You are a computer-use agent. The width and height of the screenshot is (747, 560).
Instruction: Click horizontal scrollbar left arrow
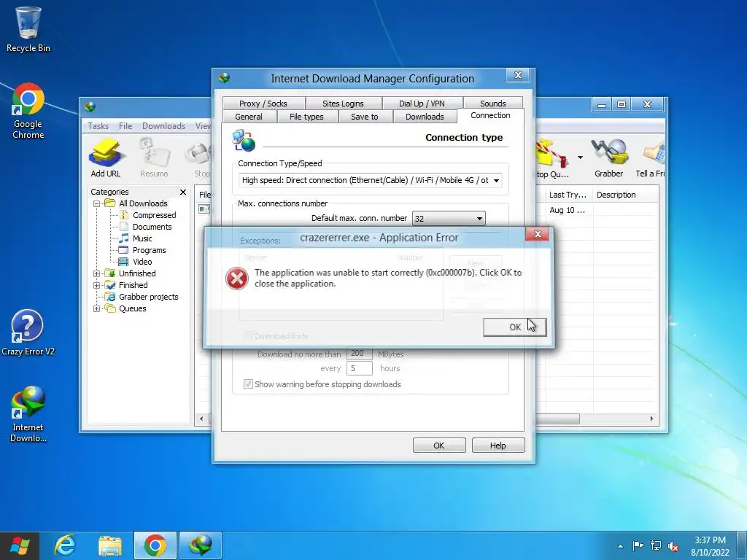click(x=201, y=419)
